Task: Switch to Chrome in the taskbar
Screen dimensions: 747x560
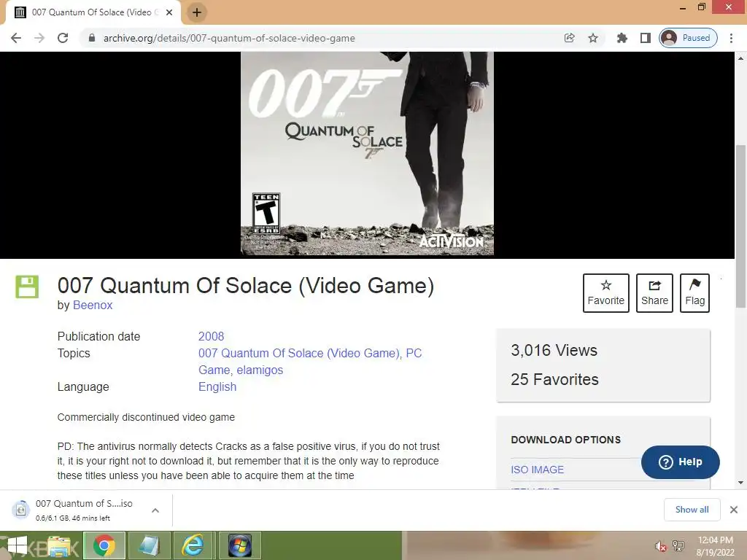Action: point(104,545)
